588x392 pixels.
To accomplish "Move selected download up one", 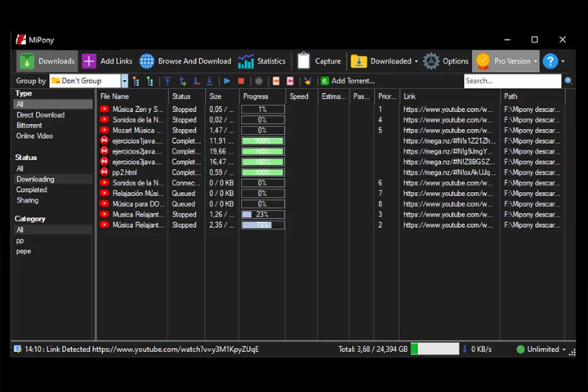I will 182,81.
